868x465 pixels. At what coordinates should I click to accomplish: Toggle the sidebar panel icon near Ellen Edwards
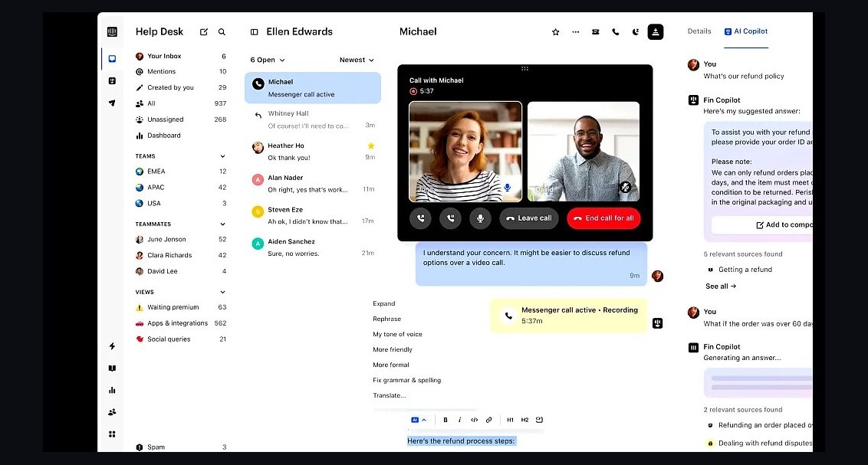(x=254, y=32)
